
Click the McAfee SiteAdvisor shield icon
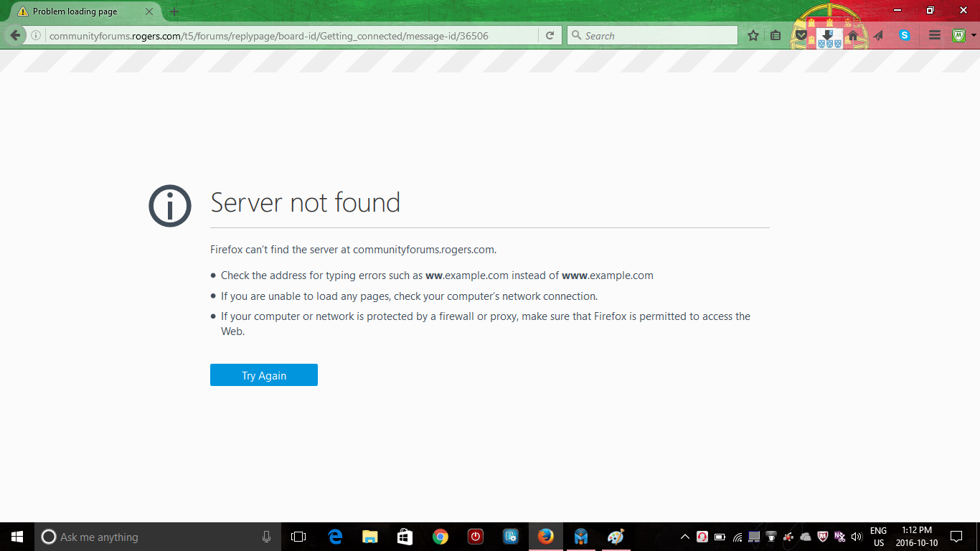(x=958, y=35)
